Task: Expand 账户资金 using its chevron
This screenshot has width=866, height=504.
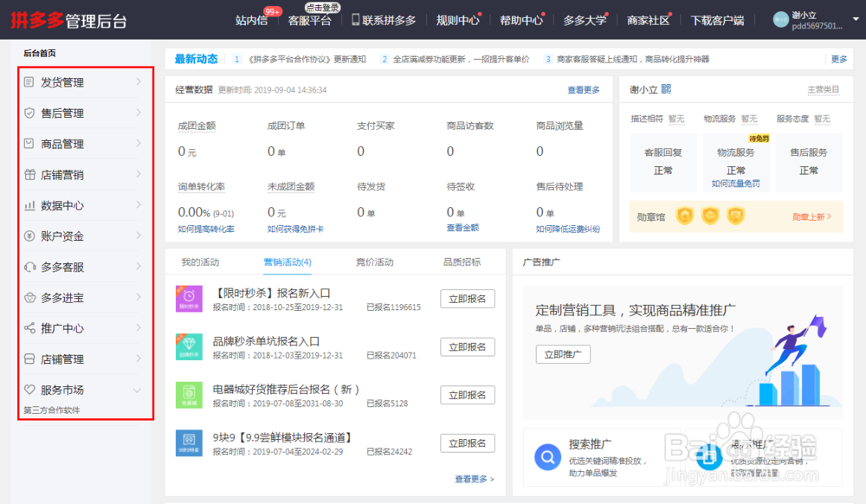Action: [x=138, y=236]
